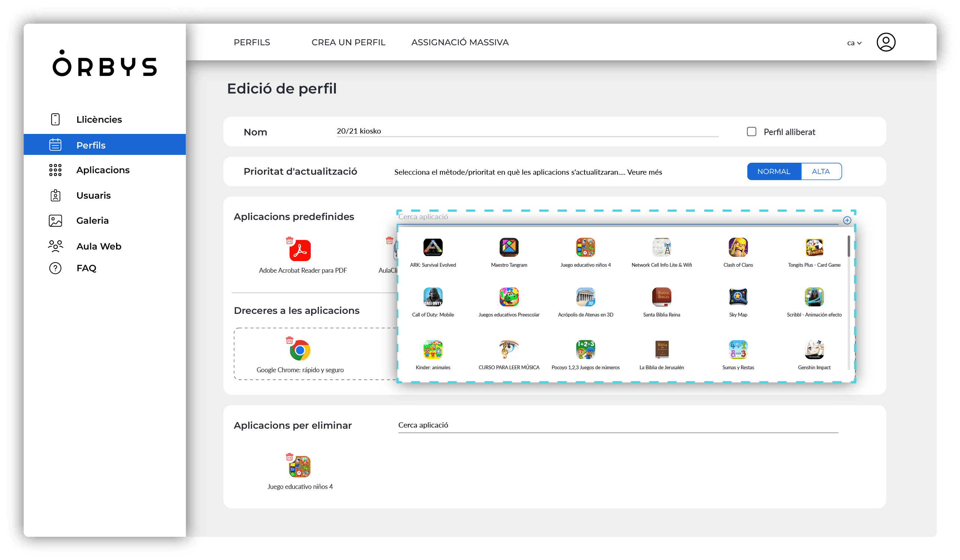Toggle the Perfil alliberat checkbox
The image size is (960, 560).
tap(751, 131)
